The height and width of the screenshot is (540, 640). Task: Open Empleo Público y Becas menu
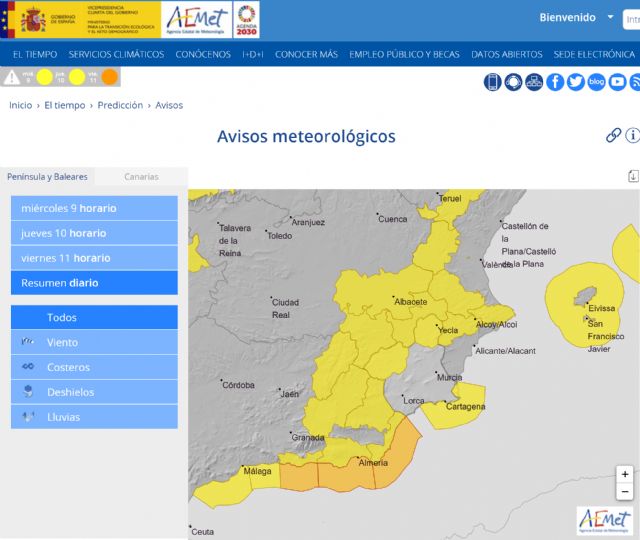404,54
